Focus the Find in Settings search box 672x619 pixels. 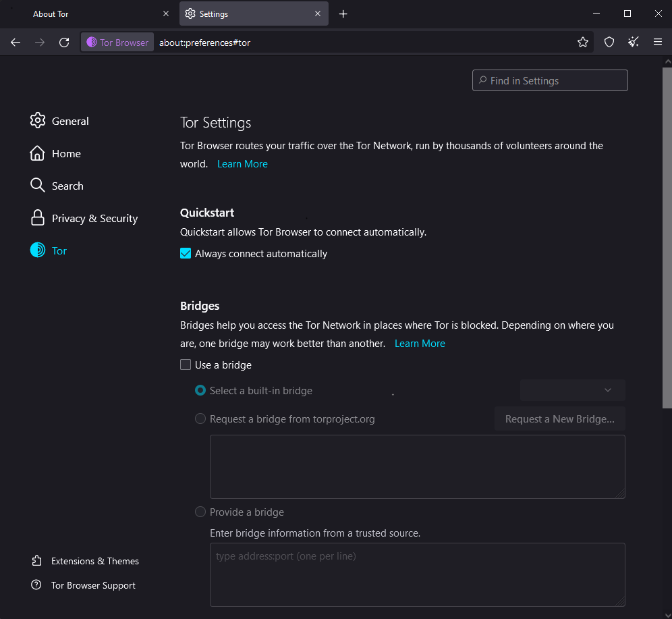550,80
